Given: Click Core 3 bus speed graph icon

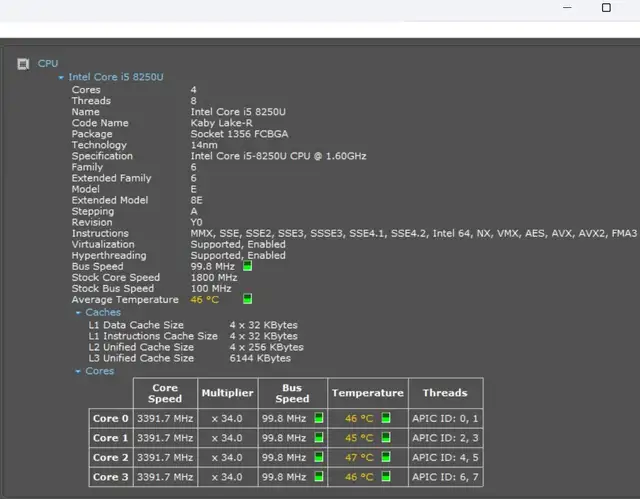Looking at the screenshot, I should (x=319, y=476).
